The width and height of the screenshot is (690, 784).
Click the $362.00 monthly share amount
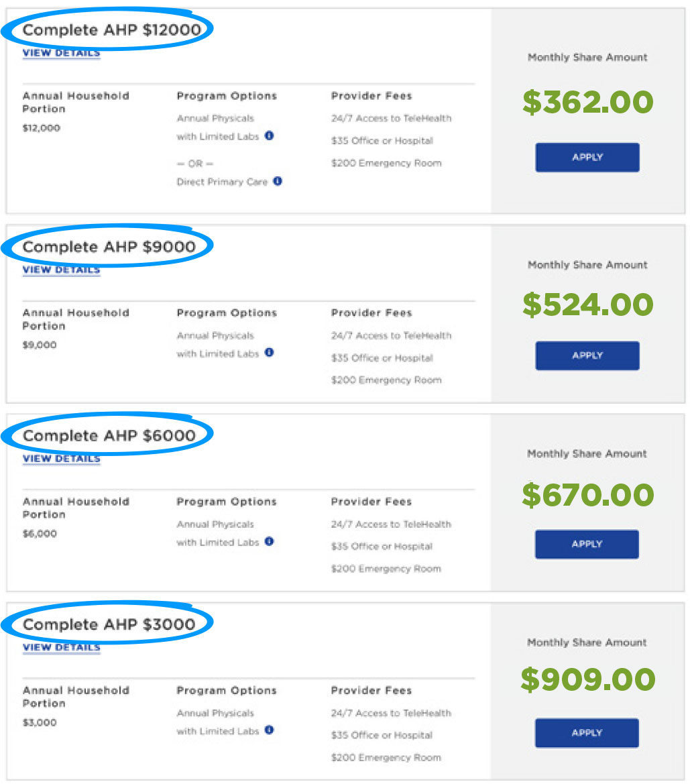(587, 103)
